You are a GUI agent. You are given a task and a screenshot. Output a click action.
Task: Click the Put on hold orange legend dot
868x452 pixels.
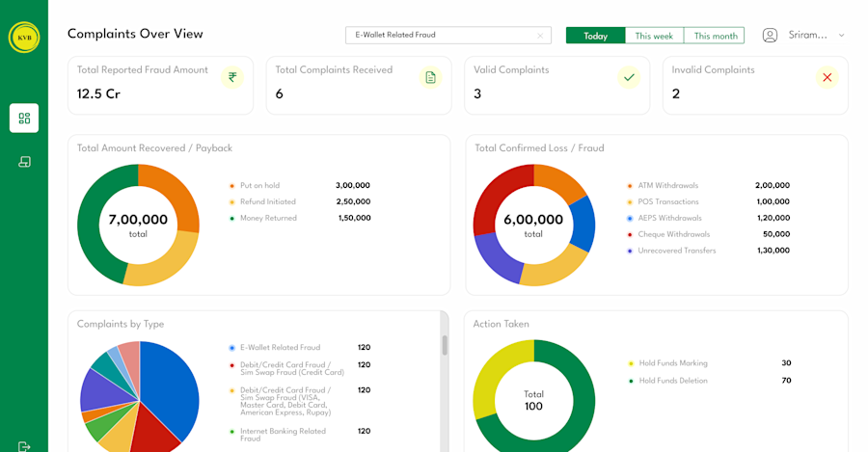tap(231, 186)
